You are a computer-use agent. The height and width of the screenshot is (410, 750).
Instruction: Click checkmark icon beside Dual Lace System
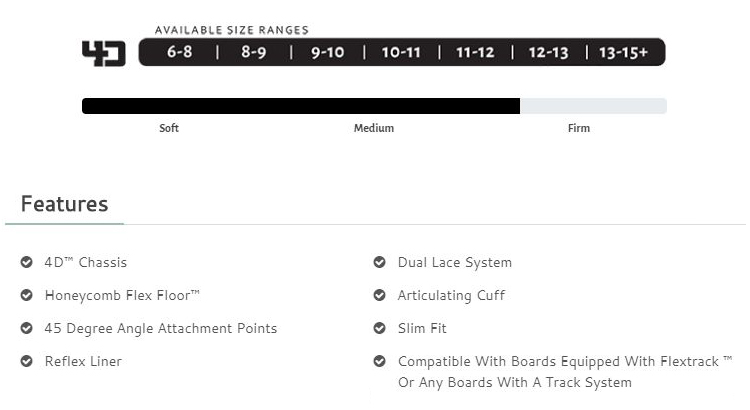[x=379, y=262]
